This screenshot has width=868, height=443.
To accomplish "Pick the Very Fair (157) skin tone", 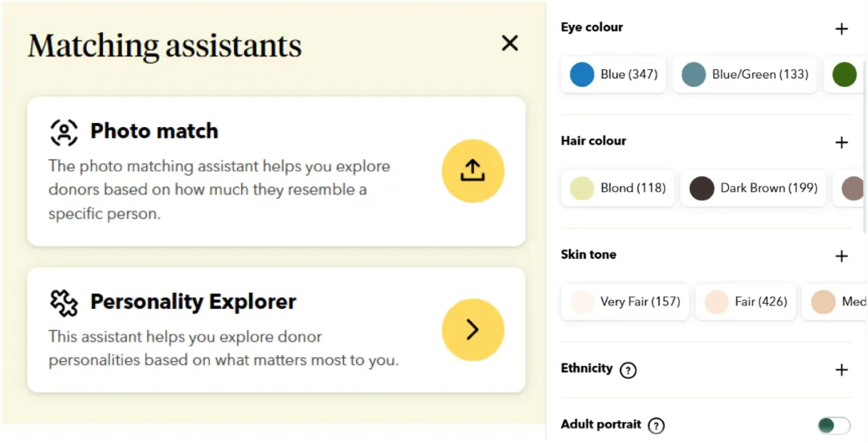I will tap(624, 302).
